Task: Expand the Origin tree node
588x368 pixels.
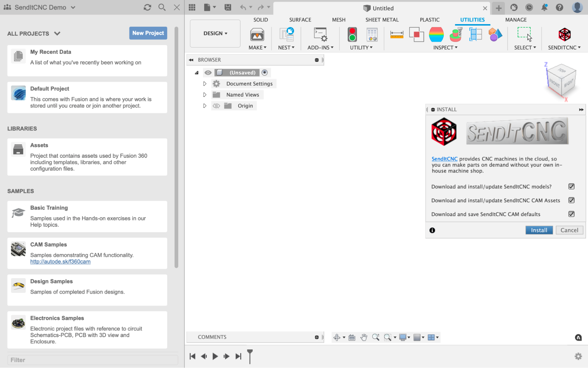Action: click(205, 106)
